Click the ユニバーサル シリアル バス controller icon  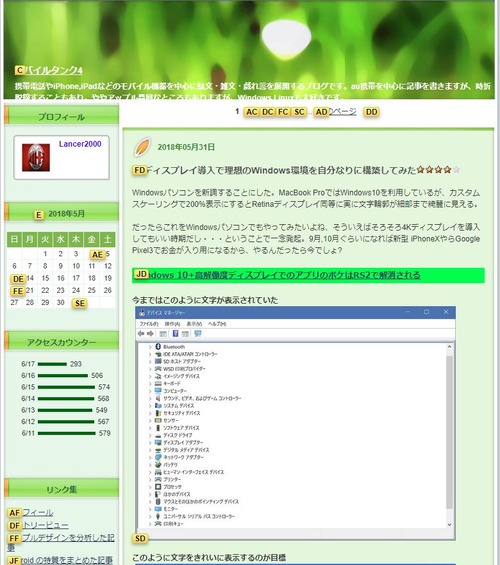(158, 516)
